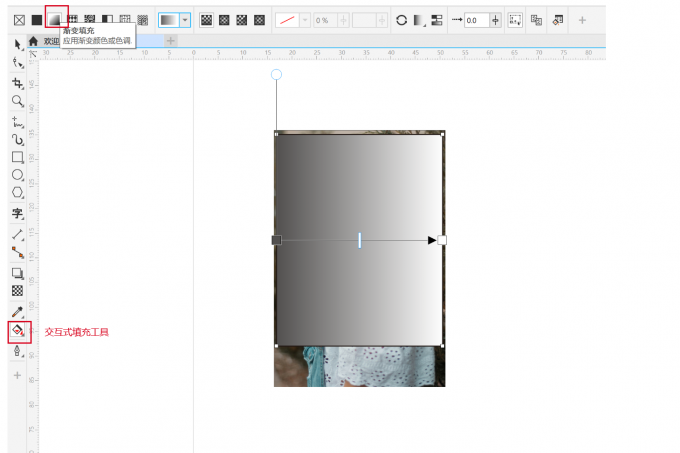680x453 pixels.
Task: Click the empty node position field
Action: pyautogui.click(x=364, y=20)
